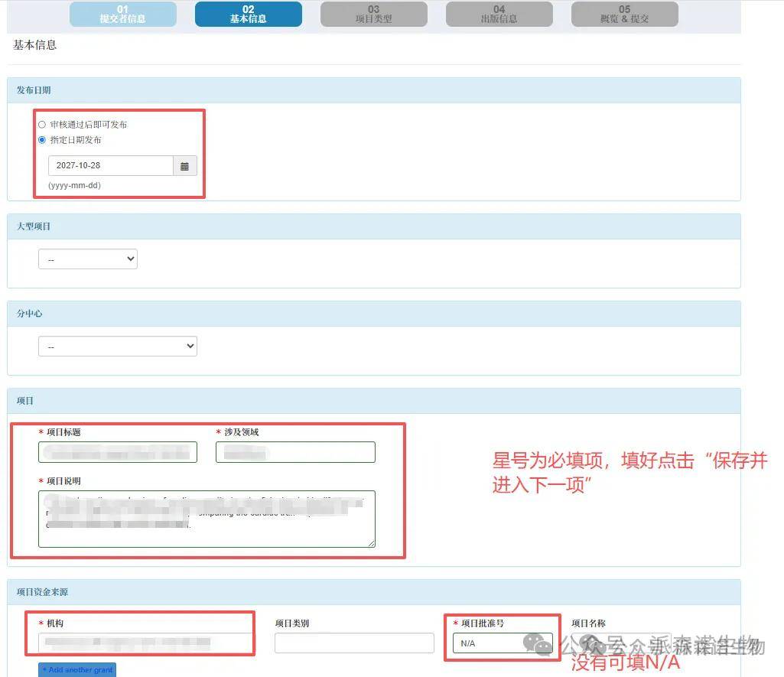Go to step 01 提交者信息 tab
The height and width of the screenshot is (677, 784).
tap(122, 15)
